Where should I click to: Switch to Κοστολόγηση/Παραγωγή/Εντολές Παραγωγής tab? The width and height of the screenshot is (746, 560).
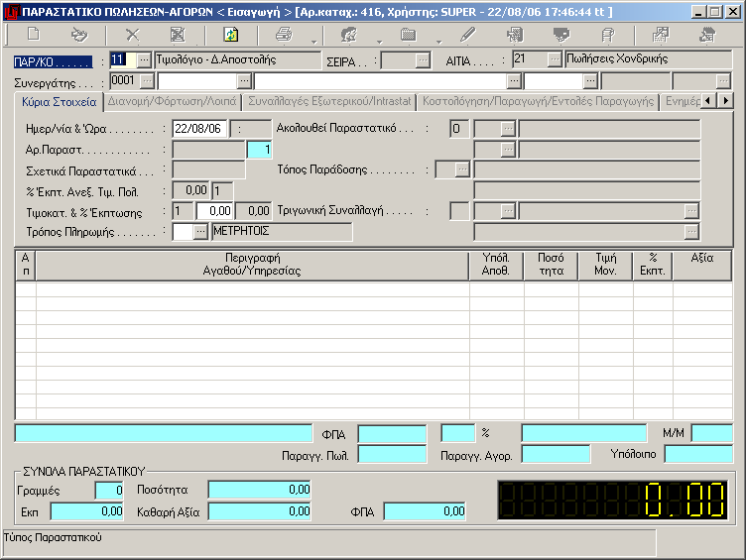tap(538, 102)
